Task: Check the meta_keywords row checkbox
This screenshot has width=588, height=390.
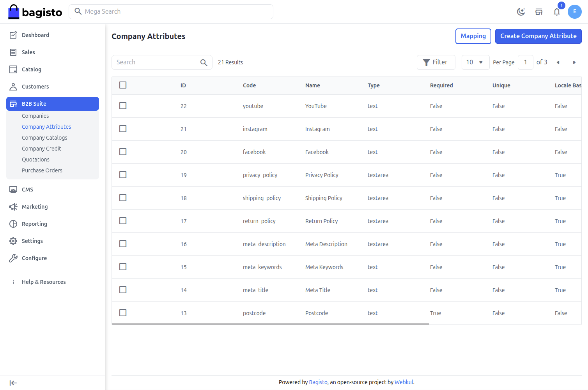Action: (123, 267)
